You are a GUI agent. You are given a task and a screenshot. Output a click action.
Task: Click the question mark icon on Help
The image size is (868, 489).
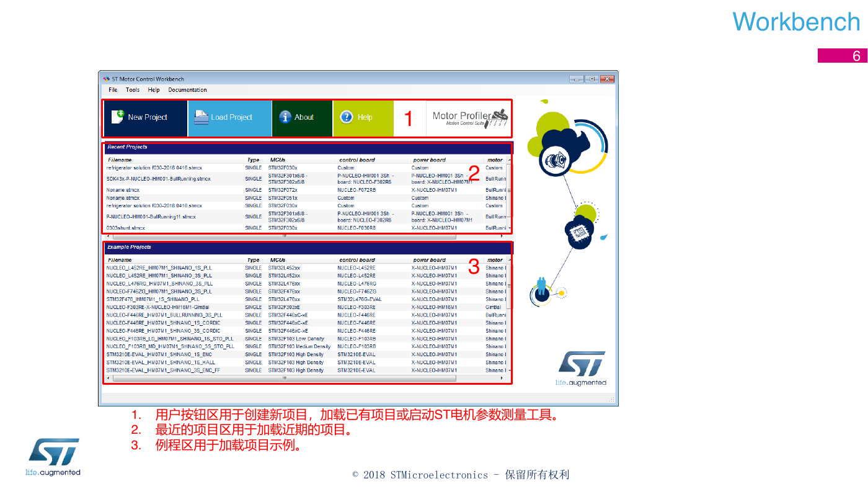(347, 117)
